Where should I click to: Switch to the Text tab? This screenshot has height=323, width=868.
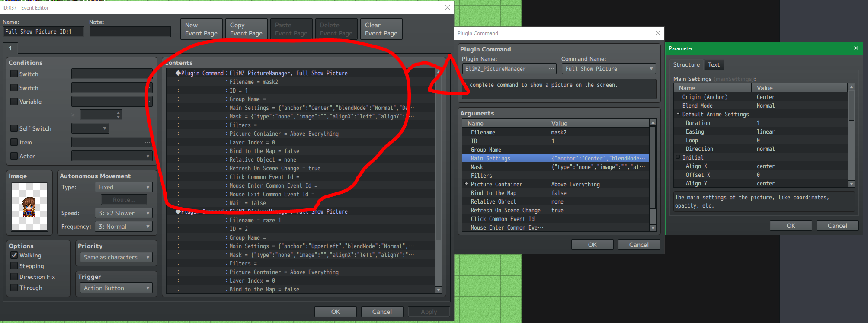(714, 64)
